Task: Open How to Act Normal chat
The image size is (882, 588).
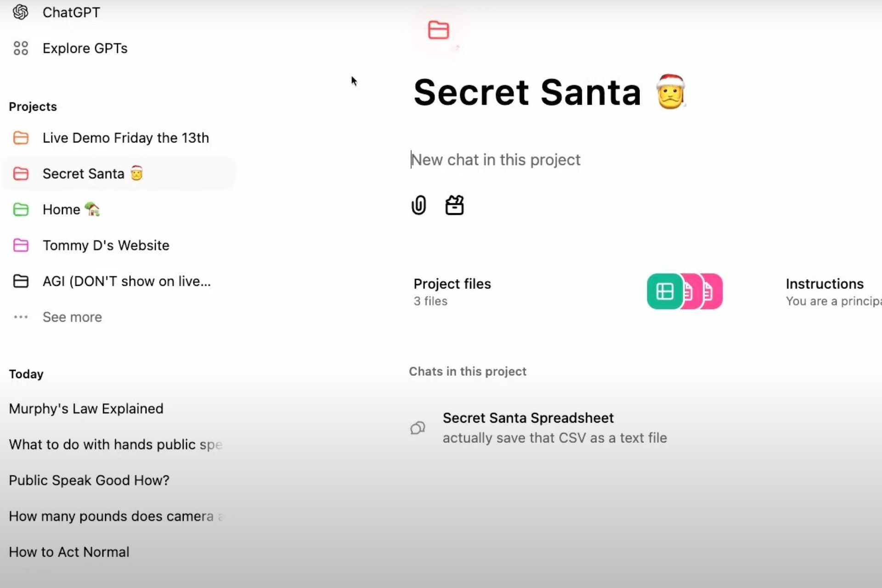Action: [69, 551]
